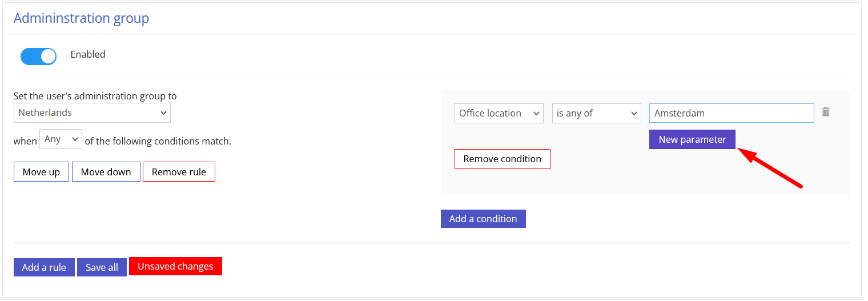This screenshot has height=301, width=868.
Task: Remove this rule
Action: pyautogui.click(x=179, y=172)
